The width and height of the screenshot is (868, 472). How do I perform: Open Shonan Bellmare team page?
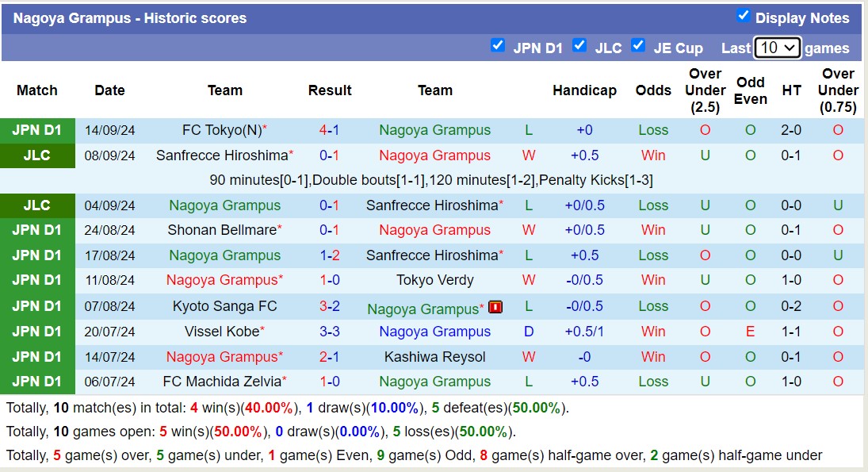pos(222,230)
